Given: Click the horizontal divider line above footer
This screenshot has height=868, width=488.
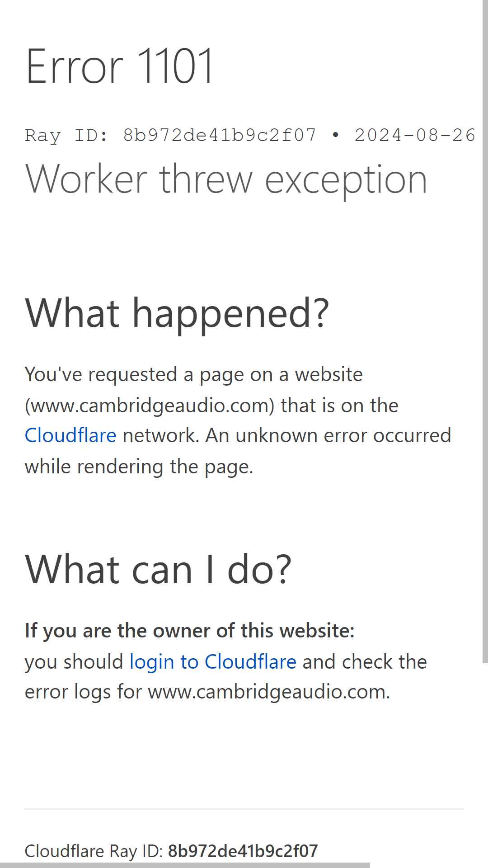Looking at the screenshot, I should [244, 809].
